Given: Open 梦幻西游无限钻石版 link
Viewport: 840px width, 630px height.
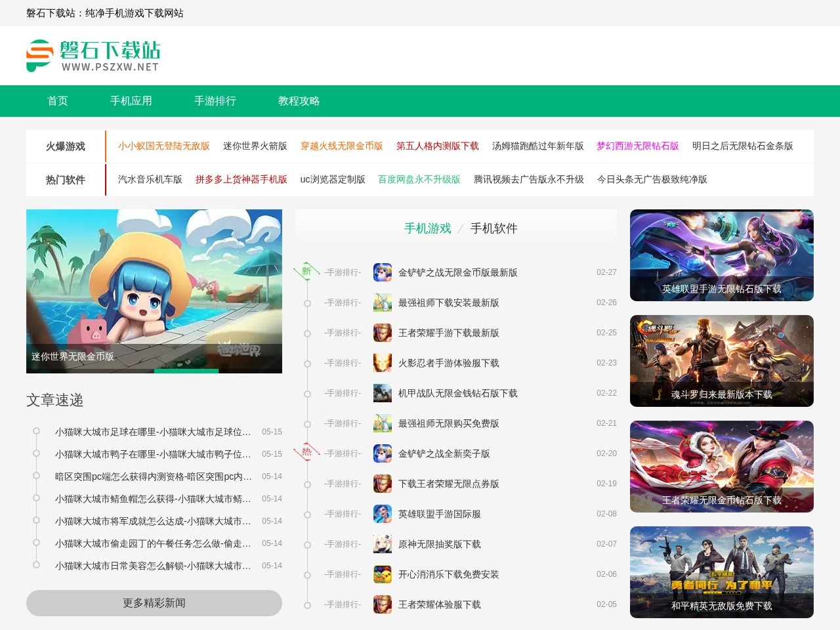Looking at the screenshot, I should point(638,146).
